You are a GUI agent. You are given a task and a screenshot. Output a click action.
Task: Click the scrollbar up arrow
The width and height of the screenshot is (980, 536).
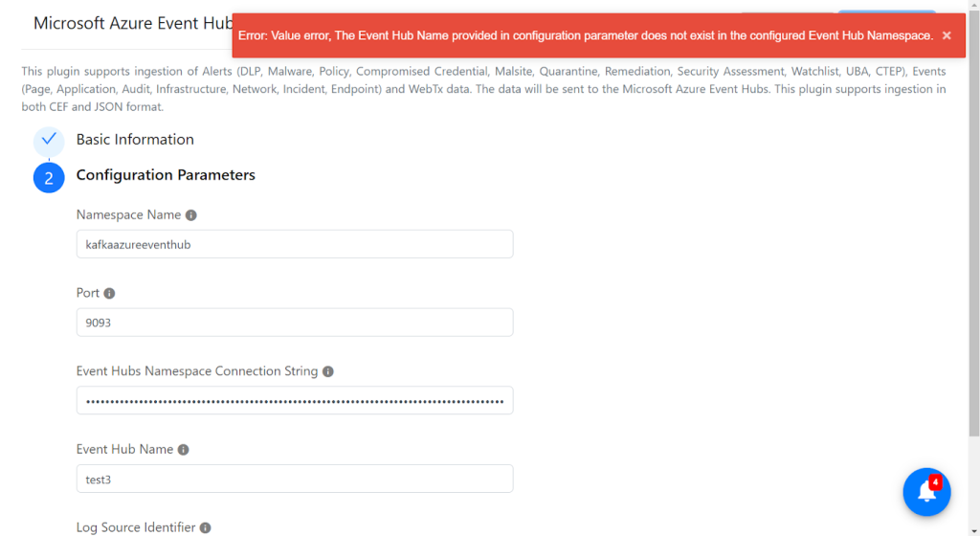coord(974,4)
